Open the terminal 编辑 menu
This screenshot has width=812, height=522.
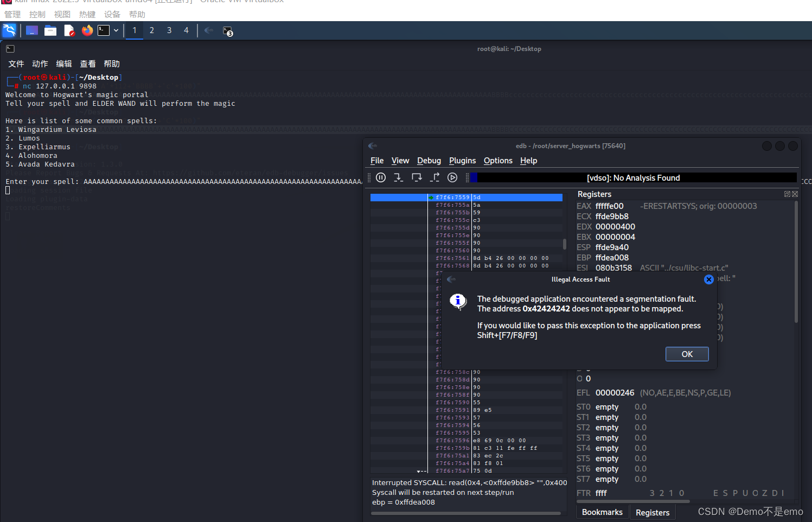click(64, 64)
